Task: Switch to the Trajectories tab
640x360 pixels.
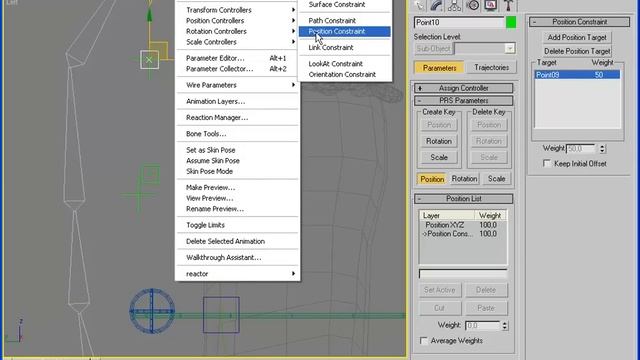Action: (x=491, y=68)
